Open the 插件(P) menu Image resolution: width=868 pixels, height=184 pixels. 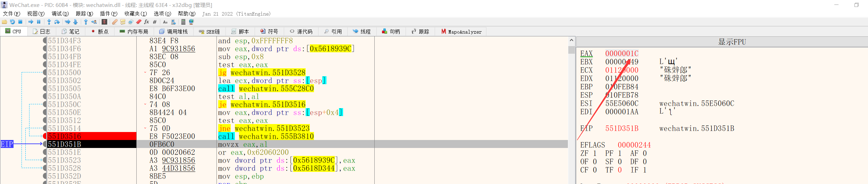(x=109, y=14)
